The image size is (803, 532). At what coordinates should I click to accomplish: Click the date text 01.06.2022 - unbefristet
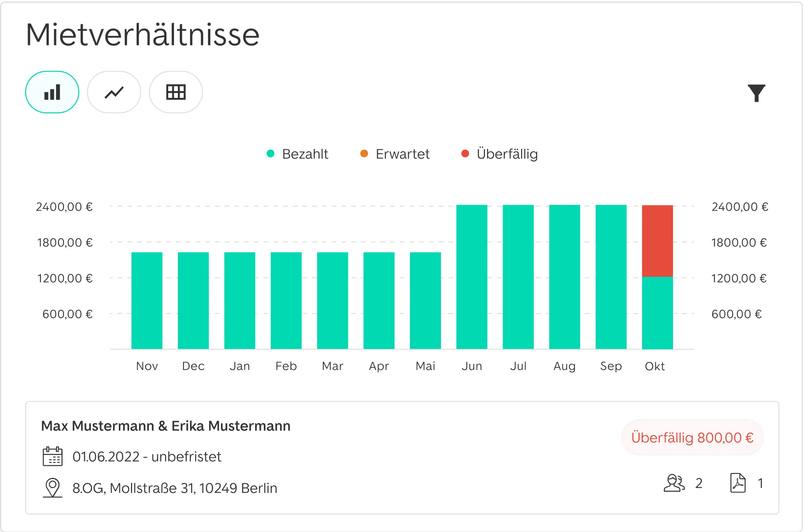[x=147, y=457]
